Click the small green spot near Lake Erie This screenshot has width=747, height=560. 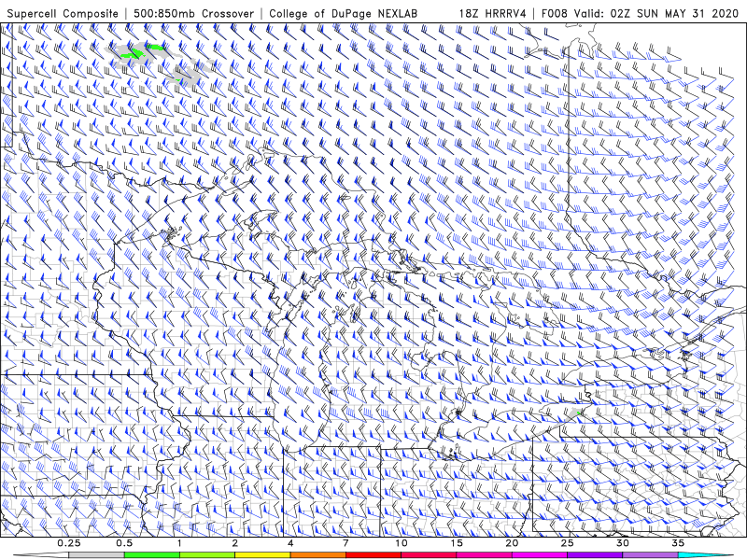(x=578, y=413)
